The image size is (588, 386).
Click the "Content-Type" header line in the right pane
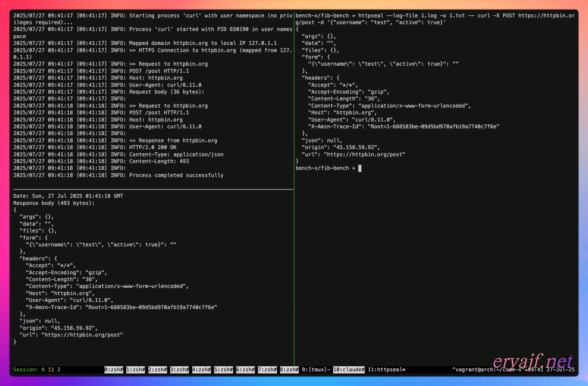389,106
